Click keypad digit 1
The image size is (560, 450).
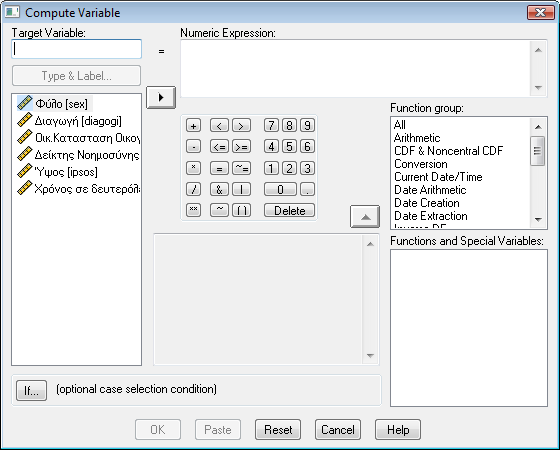click(271, 168)
